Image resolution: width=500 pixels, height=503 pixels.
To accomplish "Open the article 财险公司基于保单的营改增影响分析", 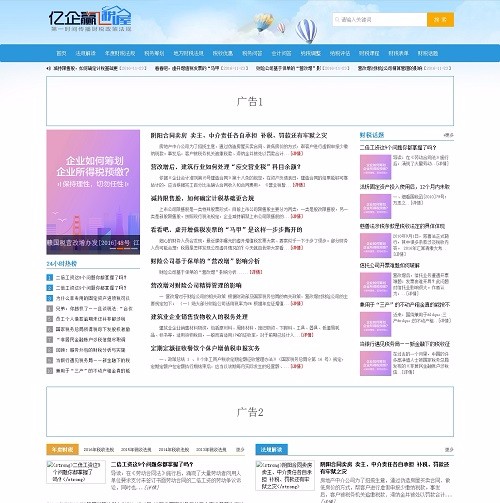I will (205, 261).
